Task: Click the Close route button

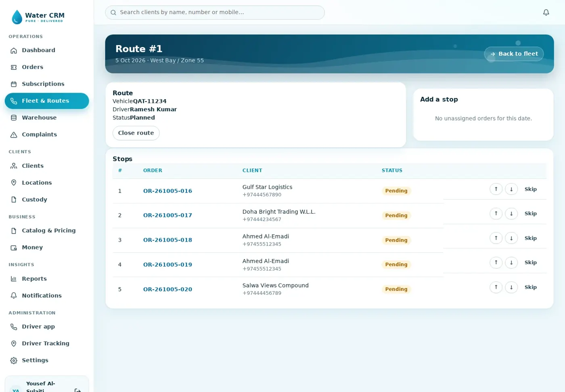Action: click(136, 133)
